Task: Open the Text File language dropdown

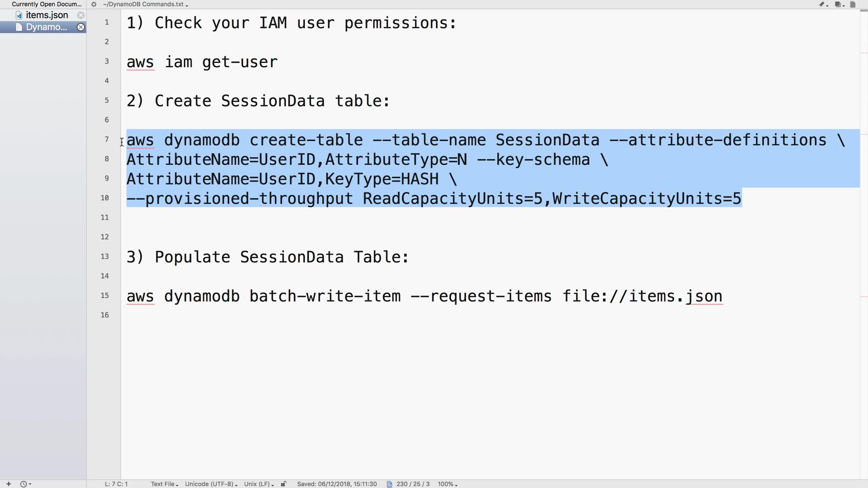Action: 164,484
